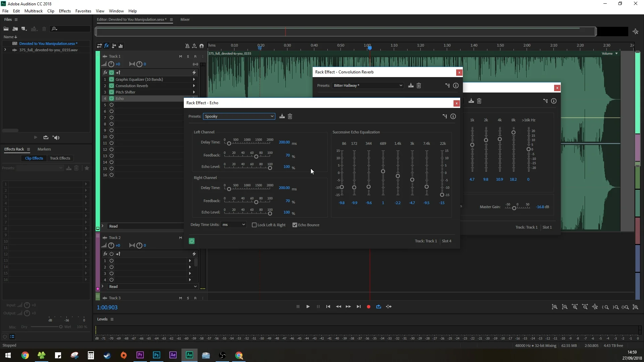Open Delay Time Units dropdown

coord(233,225)
